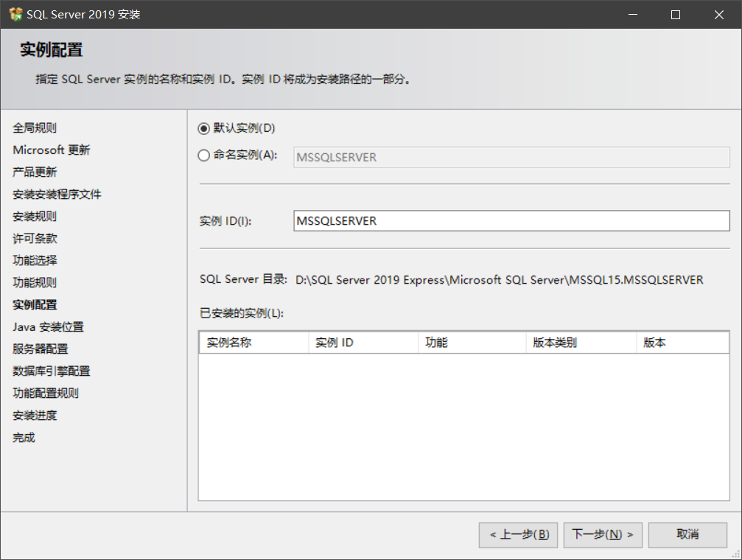The image size is (742, 560).
Task: Click the disabled named instance text field
Action: [511, 157]
